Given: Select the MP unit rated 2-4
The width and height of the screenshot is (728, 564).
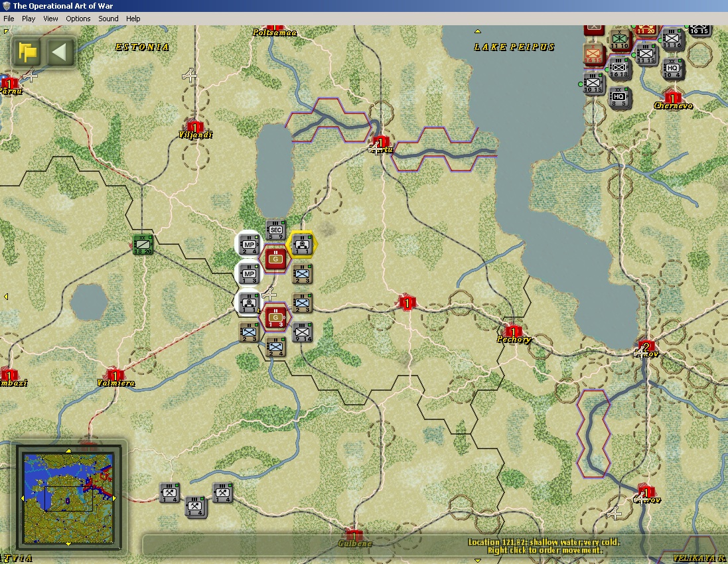Looking at the screenshot, I should 250,245.
